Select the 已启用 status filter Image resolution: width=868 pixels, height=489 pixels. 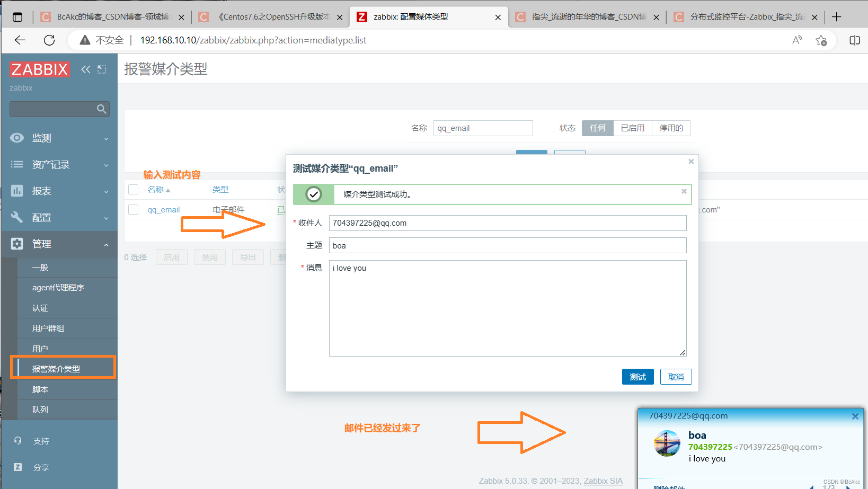point(633,128)
